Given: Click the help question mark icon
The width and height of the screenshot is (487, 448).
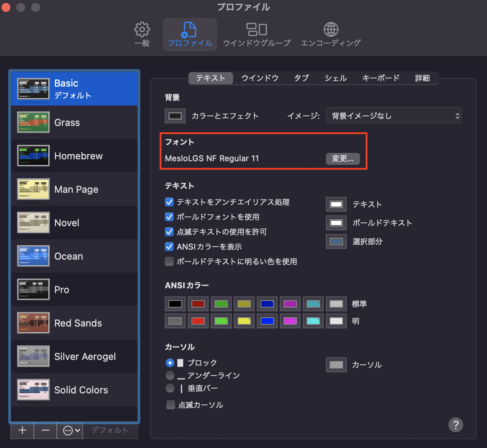Looking at the screenshot, I should point(456,425).
